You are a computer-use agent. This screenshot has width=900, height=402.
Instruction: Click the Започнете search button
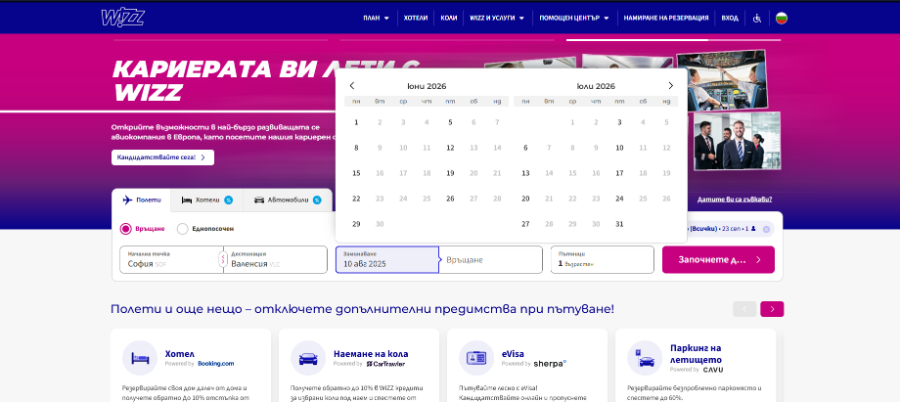tap(718, 260)
